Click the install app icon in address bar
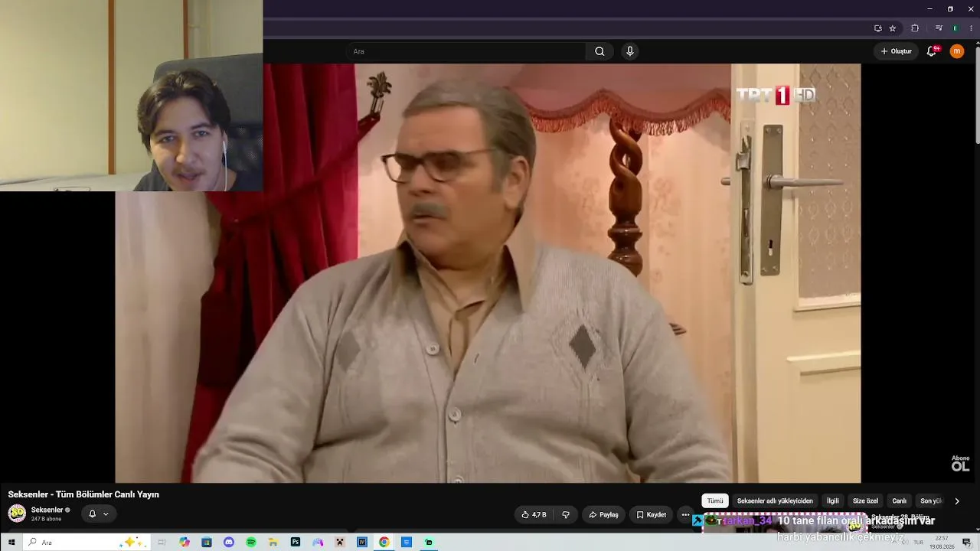This screenshot has height=551, width=980. click(x=878, y=28)
